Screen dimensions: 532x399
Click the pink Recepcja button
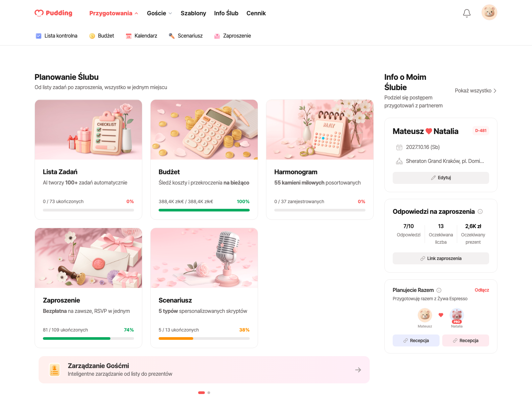click(465, 341)
